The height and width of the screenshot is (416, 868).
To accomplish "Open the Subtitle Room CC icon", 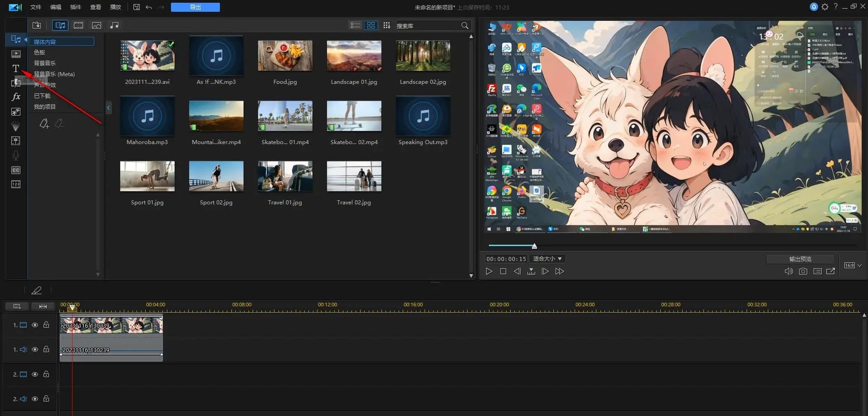I will click(x=16, y=170).
